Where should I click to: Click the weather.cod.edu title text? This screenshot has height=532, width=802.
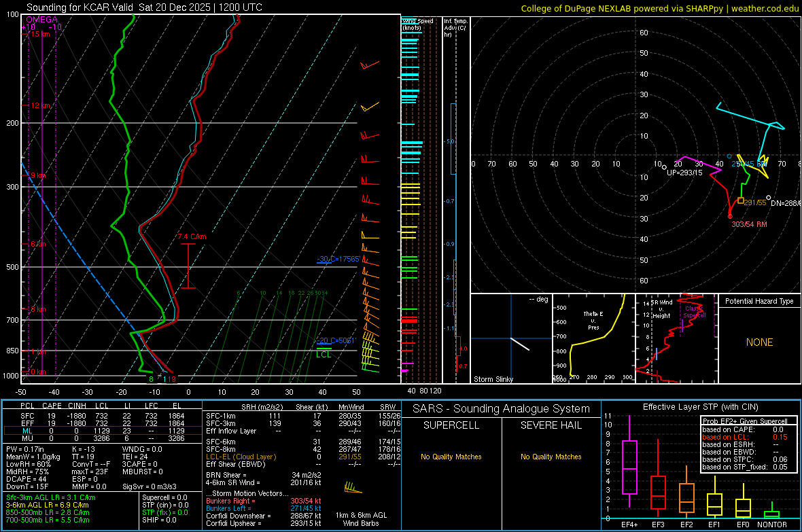tap(765, 8)
